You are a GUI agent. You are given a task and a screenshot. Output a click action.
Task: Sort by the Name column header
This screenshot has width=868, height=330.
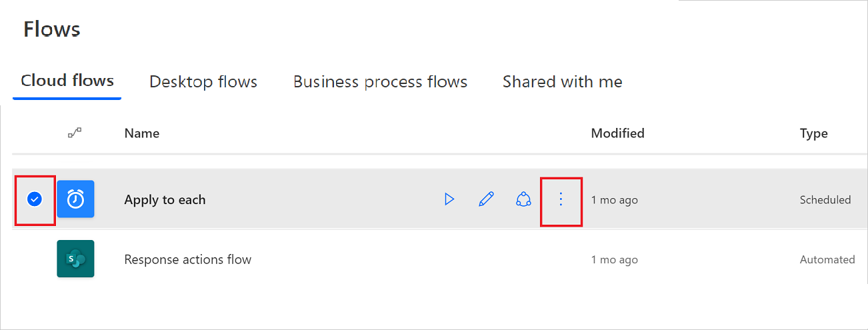(x=142, y=133)
